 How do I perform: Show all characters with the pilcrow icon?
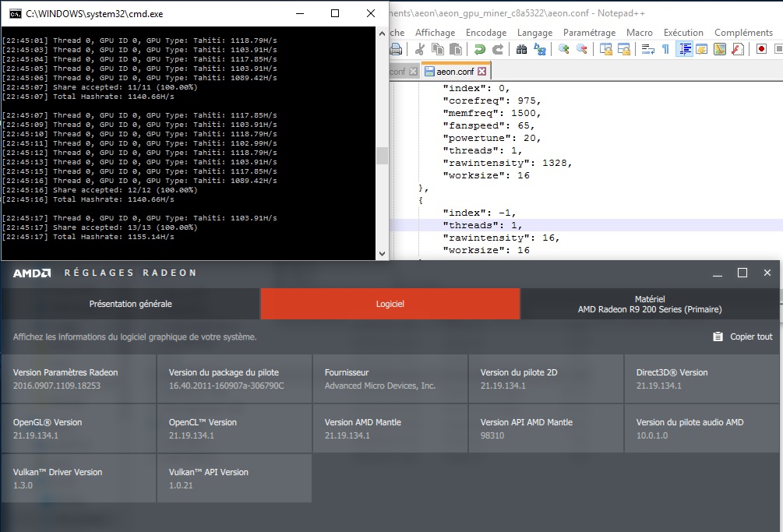[x=665, y=49]
